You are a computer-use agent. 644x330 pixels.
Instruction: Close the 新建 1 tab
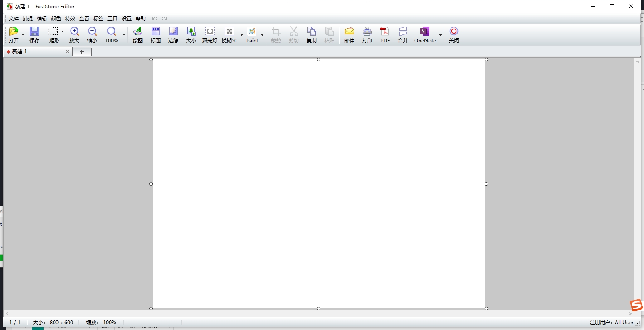pyautogui.click(x=68, y=51)
